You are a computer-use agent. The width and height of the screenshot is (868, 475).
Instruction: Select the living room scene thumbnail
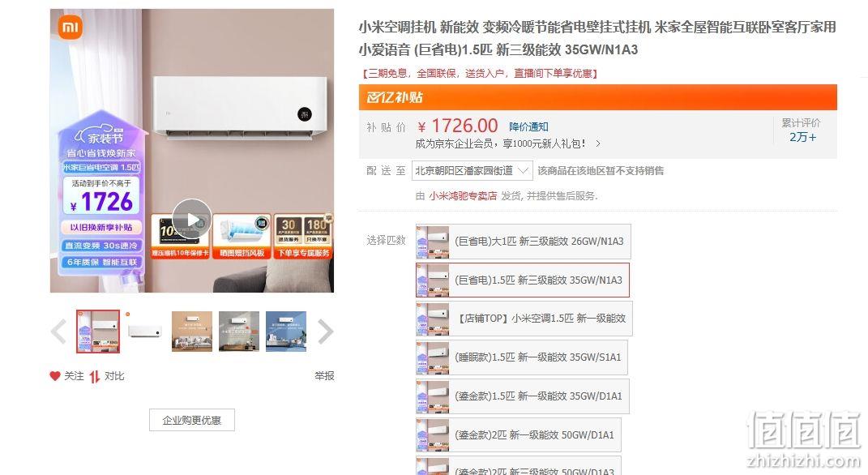click(x=192, y=331)
